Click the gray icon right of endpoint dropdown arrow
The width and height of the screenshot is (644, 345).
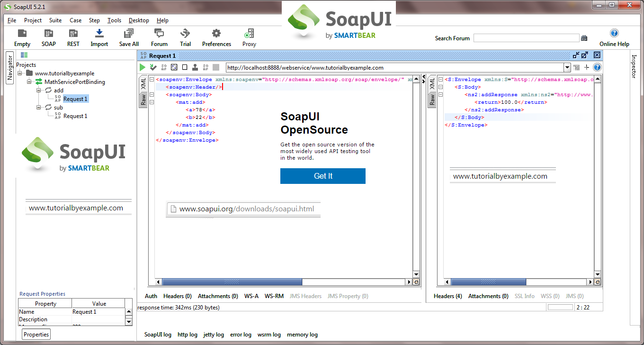coord(576,67)
